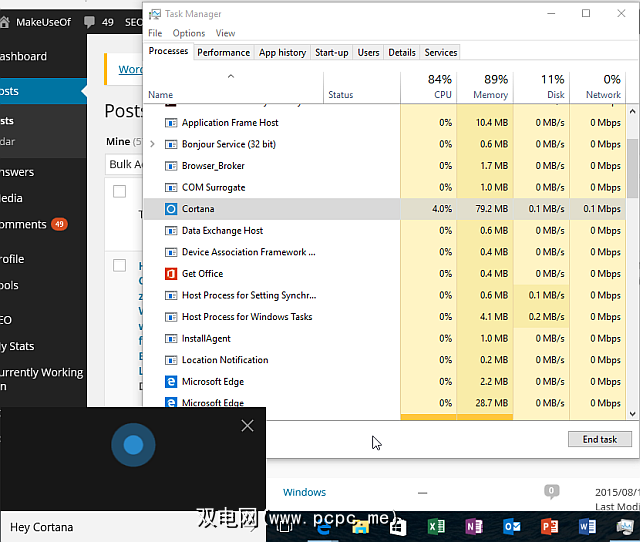Tick the second post row checkbox
Viewport: 640px width, 542px height.
click(120, 265)
